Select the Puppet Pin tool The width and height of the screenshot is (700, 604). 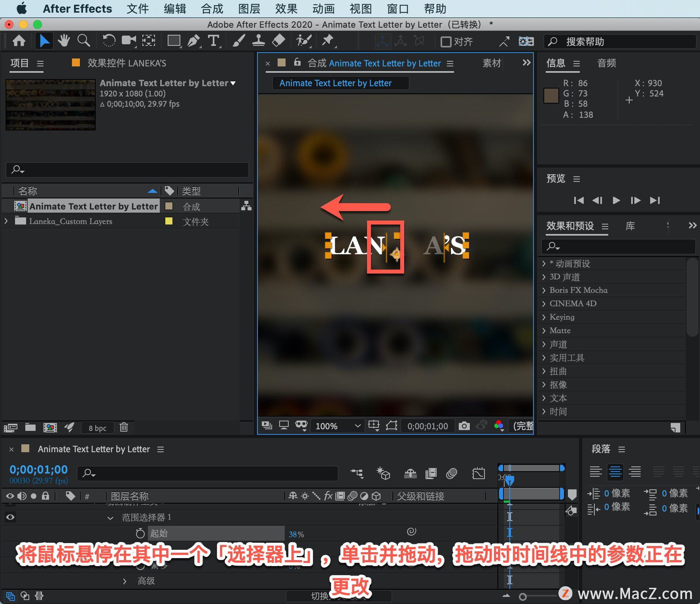(328, 41)
